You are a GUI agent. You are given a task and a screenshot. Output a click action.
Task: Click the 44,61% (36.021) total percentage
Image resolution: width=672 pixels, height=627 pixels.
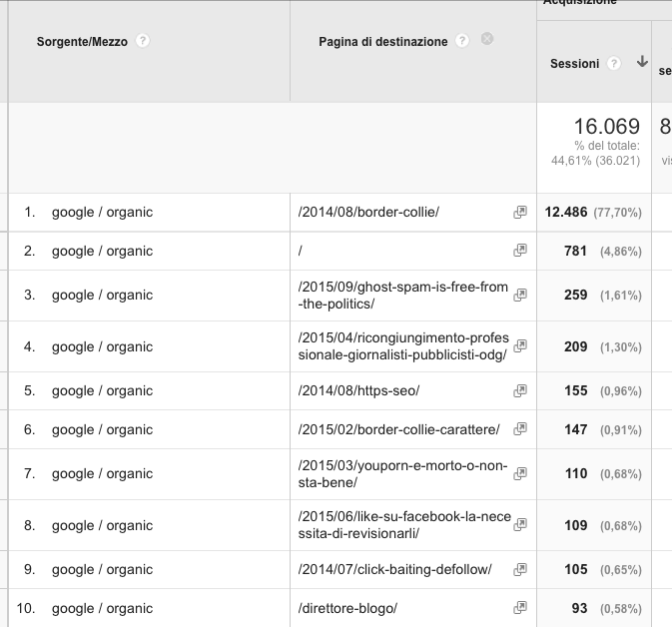[595, 161]
